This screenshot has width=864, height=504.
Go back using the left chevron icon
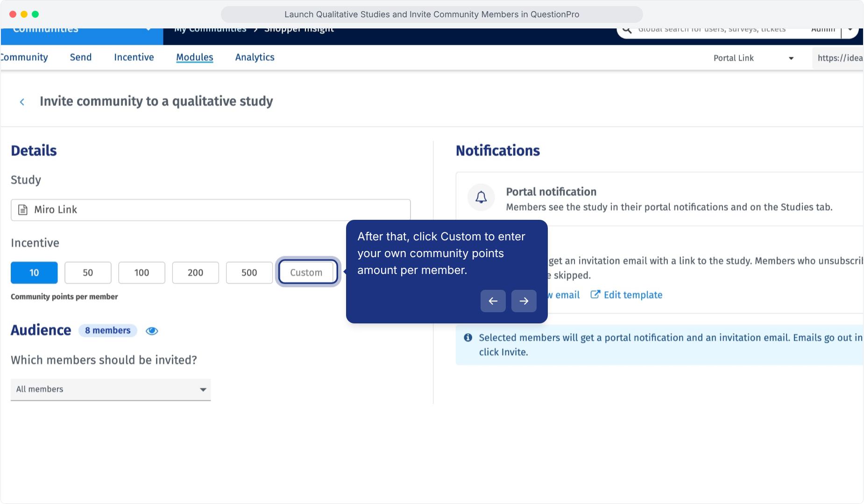pyautogui.click(x=22, y=102)
